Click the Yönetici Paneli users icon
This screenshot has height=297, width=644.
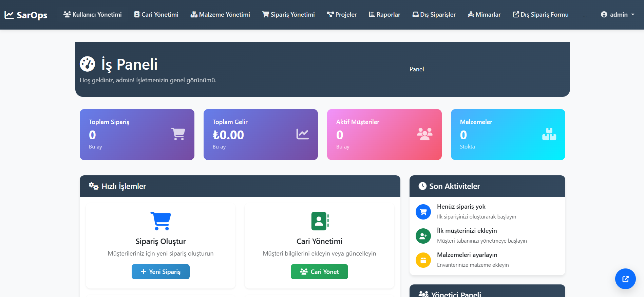423,294
